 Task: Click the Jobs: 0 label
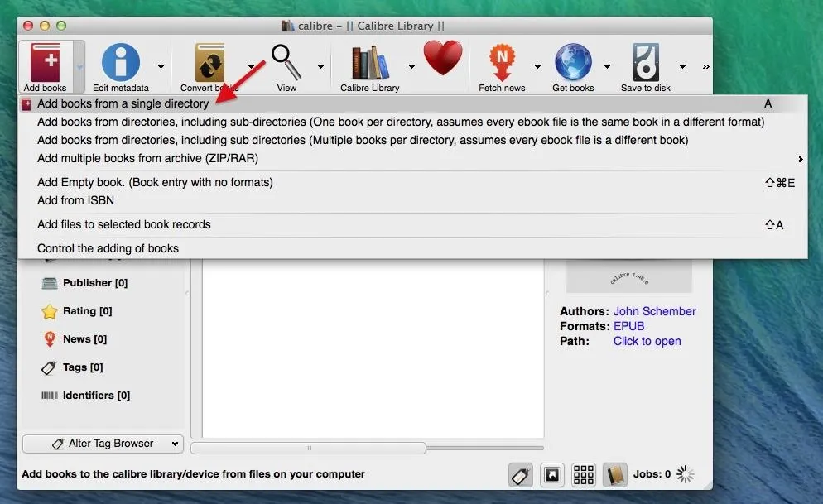pyautogui.click(x=652, y=474)
